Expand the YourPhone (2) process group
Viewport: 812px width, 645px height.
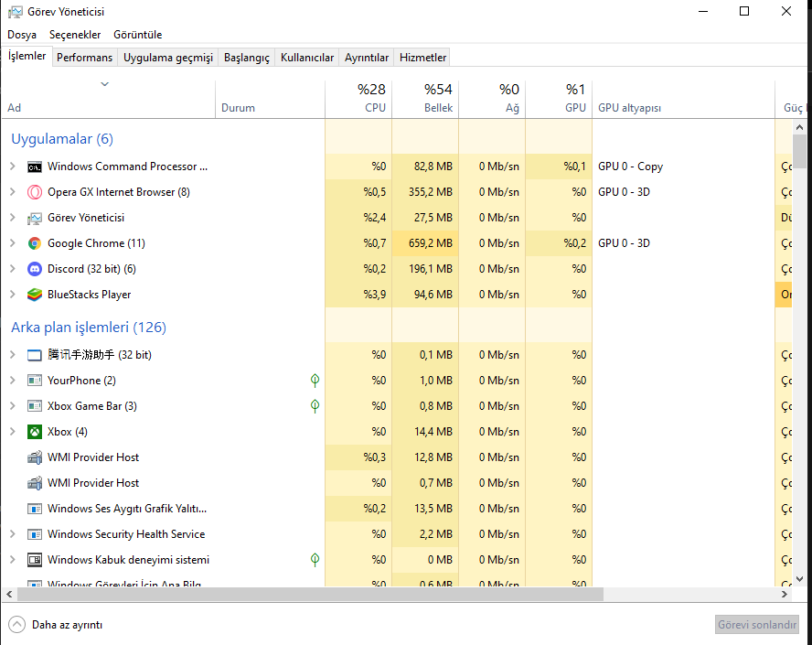click(13, 381)
